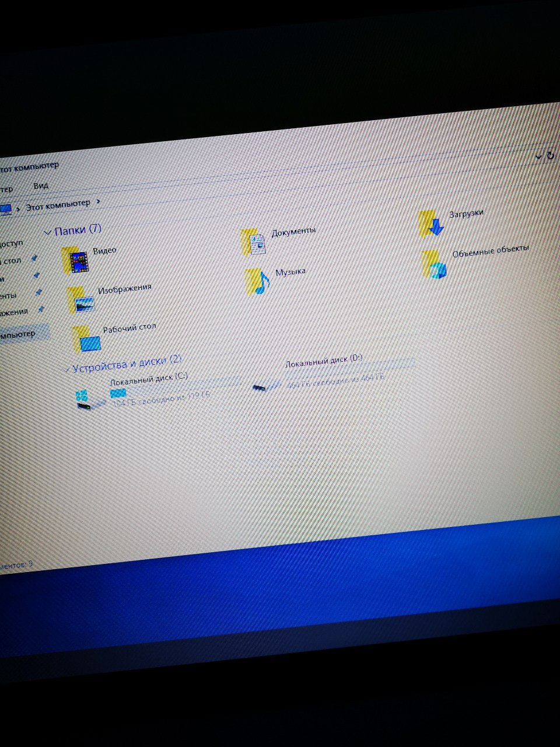Select Документы in the navigation pane

tap(8, 296)
